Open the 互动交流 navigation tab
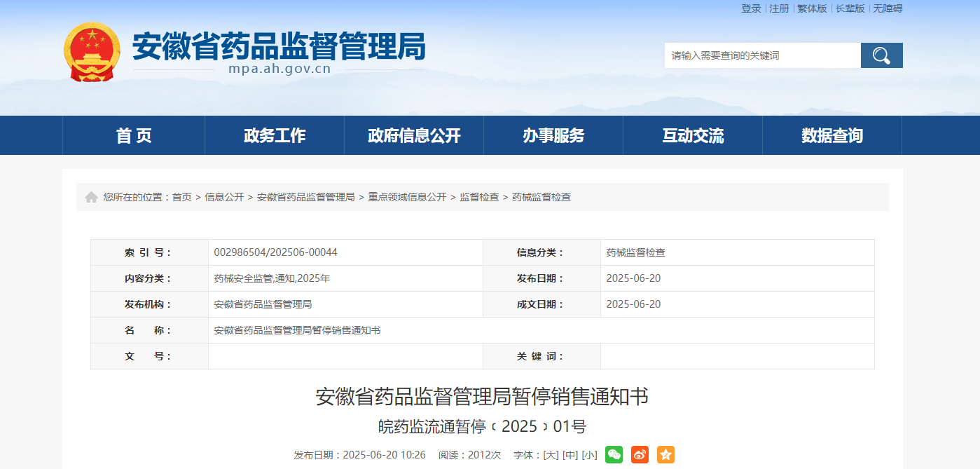 pos(693,135)
